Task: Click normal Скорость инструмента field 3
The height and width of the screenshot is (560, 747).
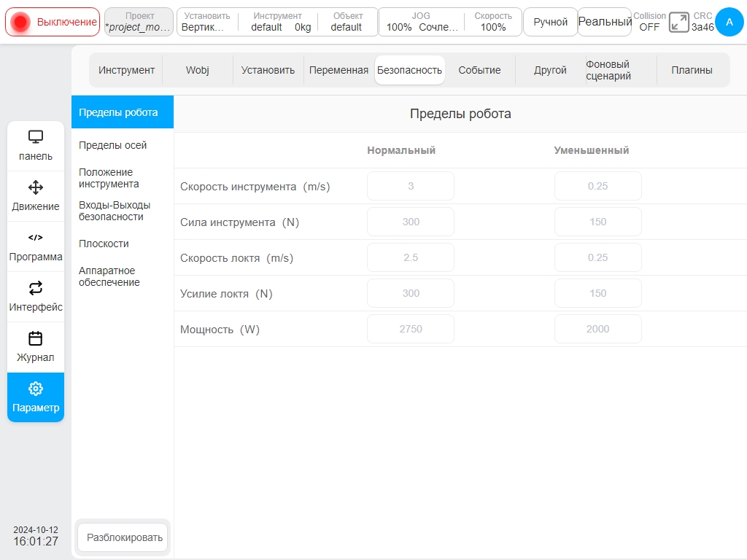Action: tap(411, 186)
